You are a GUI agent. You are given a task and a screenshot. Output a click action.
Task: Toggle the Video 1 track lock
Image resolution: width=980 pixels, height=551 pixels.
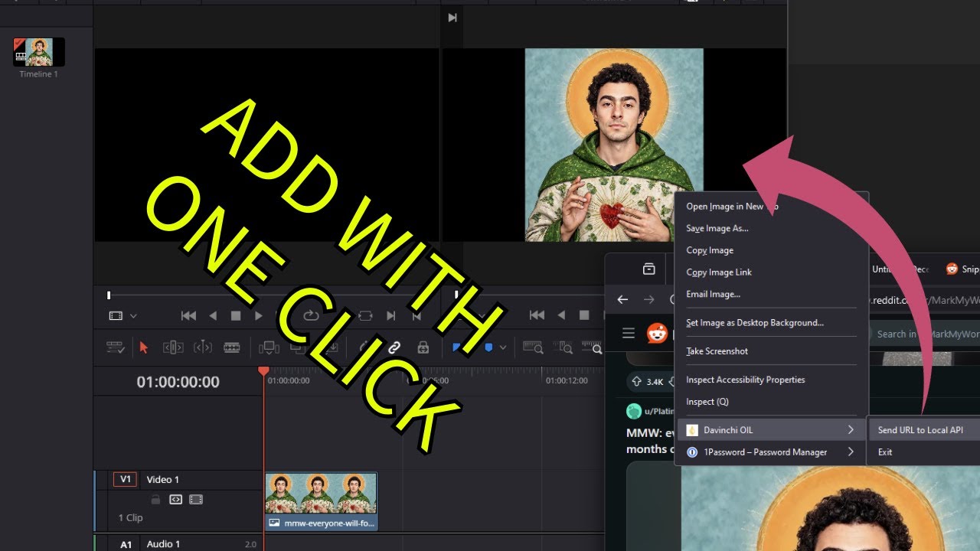click(155, 500)
